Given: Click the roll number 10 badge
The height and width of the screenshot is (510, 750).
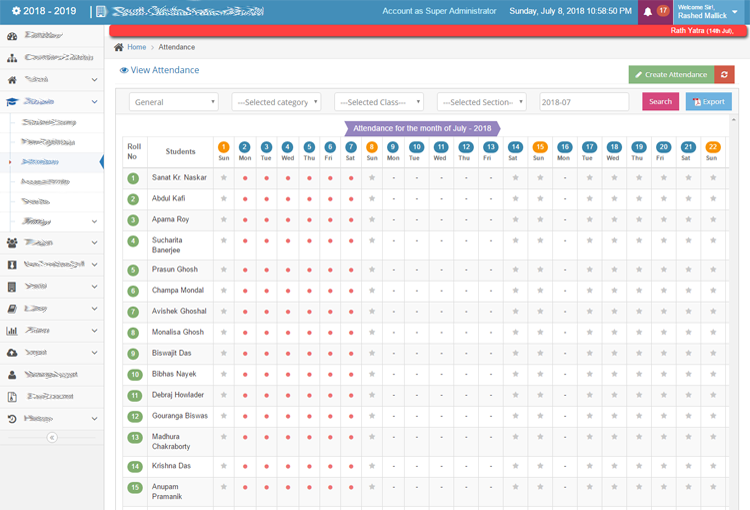Looking at the screenshot, I should [x=135, y=375].
